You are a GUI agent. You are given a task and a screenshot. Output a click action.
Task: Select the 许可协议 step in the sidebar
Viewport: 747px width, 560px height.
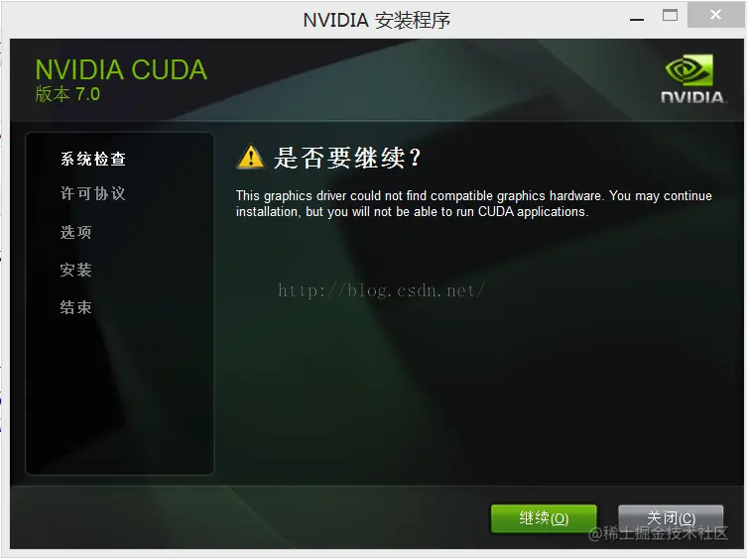coord(93,193)
